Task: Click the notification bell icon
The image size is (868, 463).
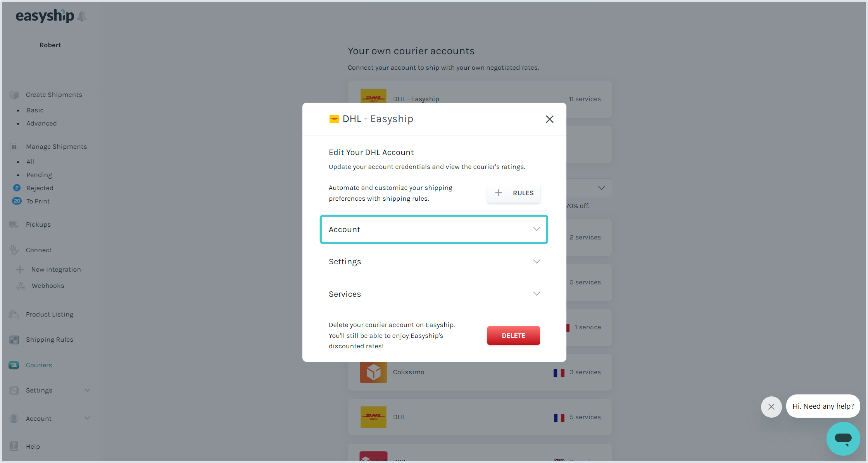Action: click(82, 16)
